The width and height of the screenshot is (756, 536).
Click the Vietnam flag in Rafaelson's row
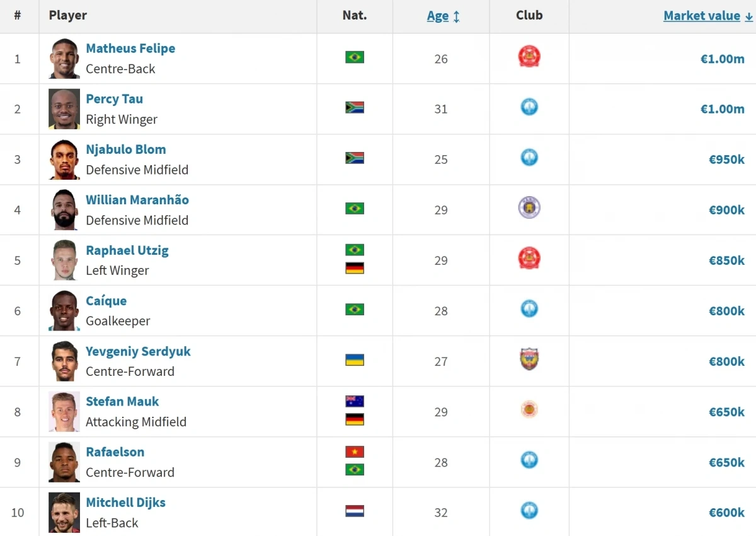point(354,452)
